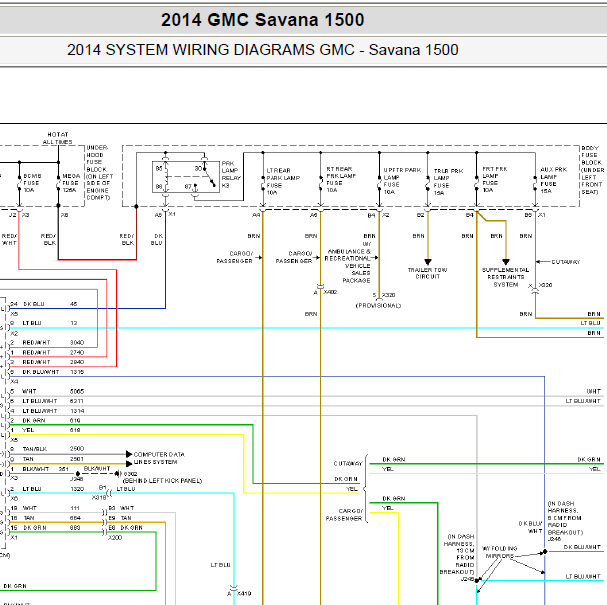
Task: Click the 'BODY FUSE BLOCK (UNDER LEFT FRONT SEAT)' note
Action: (593, 170)
